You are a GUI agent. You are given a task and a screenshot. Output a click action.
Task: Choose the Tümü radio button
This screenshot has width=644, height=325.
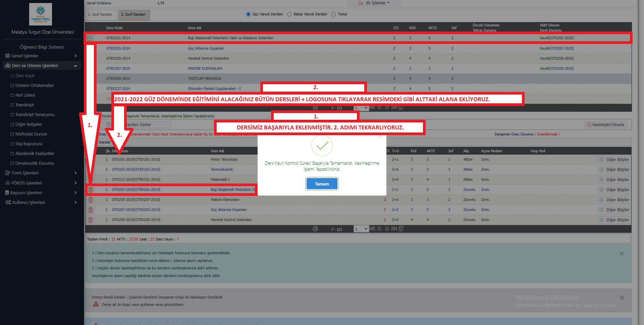coord(333,14)
